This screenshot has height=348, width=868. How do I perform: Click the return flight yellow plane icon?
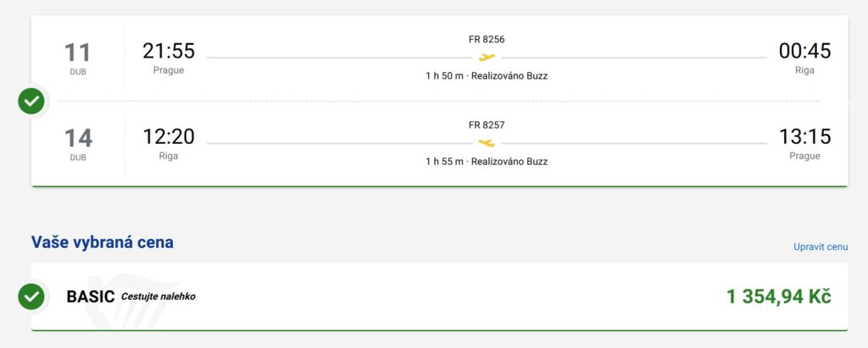pos(487,143)
